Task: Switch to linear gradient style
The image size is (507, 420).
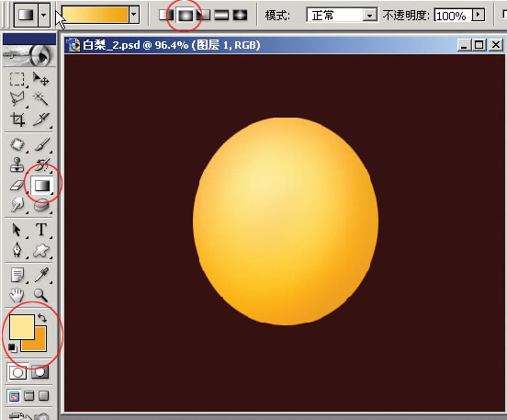Action: [x=166, y=15]
